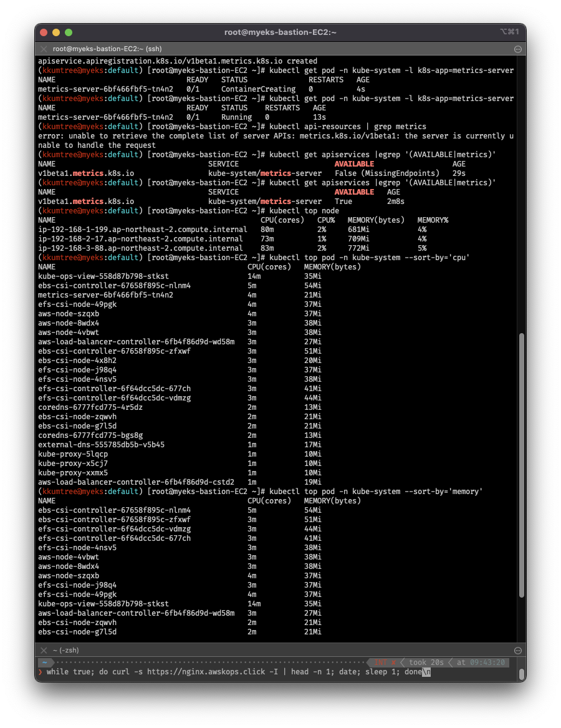
Task: Click the command ending in --sort-by='memory'
Action: point(376,492)
